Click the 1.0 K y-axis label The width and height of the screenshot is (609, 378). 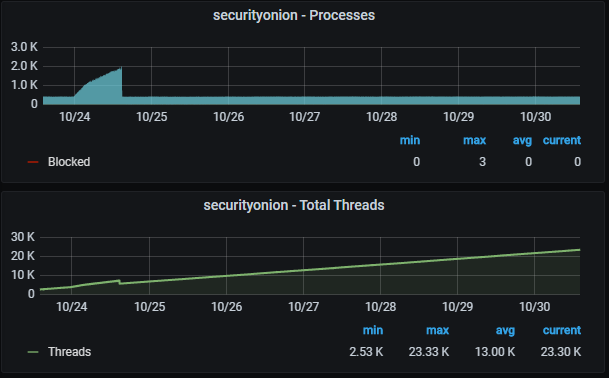[24, 85]
